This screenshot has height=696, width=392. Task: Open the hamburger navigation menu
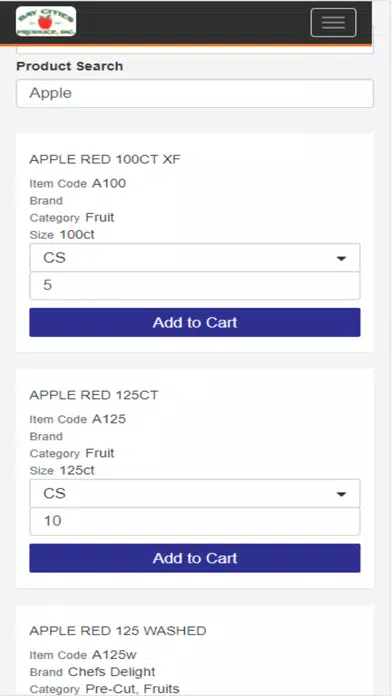333,23
